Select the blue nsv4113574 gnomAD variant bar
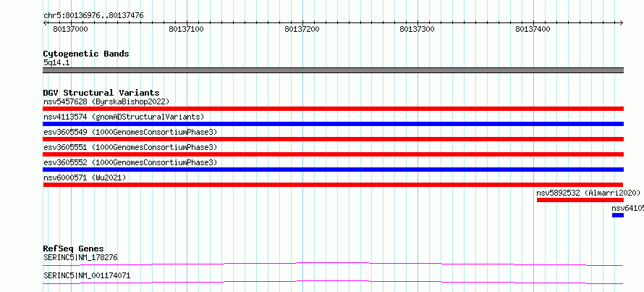The image size is (644, 292). pyautogui.click(x=333, y=124)
